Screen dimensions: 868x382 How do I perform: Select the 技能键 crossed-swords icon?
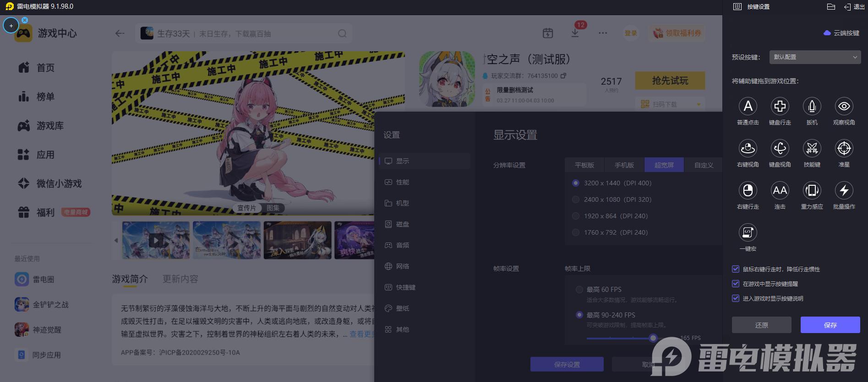(812, 148)
